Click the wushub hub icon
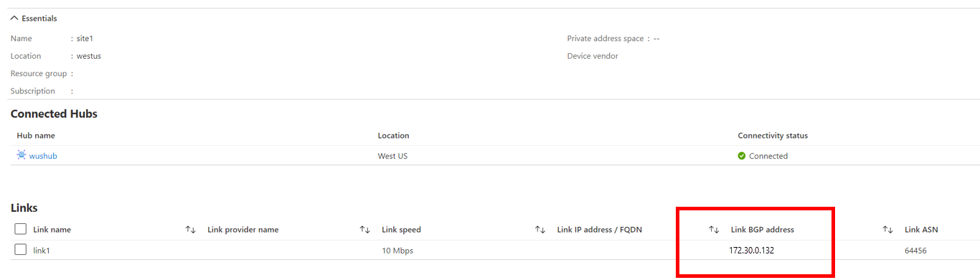980x280 pixels. coord(22,155)
